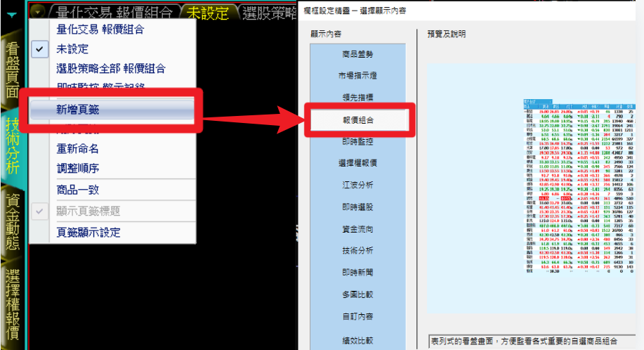Choose 績效比較 in the wizard list
The image size is (644, 350).
tap(357, 340)
